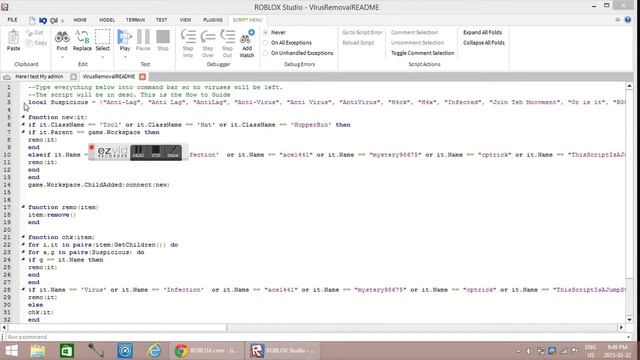Open File Explorer from the taskbar
The height and width of the screenshot is (360, 640).
pos(38,351)
